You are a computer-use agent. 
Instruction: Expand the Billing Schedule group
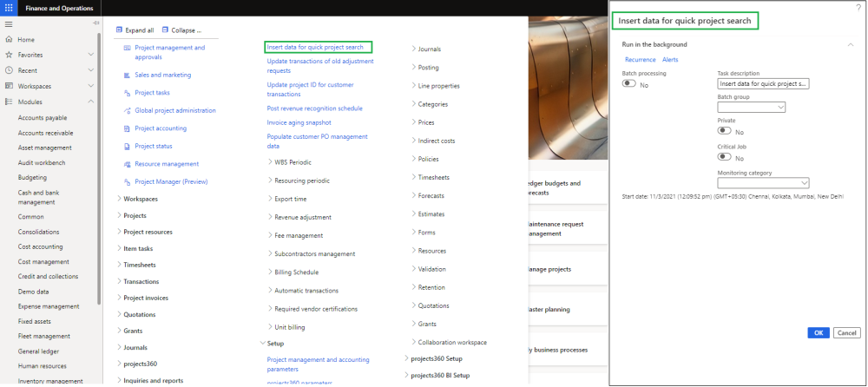(x=270, y=272)
